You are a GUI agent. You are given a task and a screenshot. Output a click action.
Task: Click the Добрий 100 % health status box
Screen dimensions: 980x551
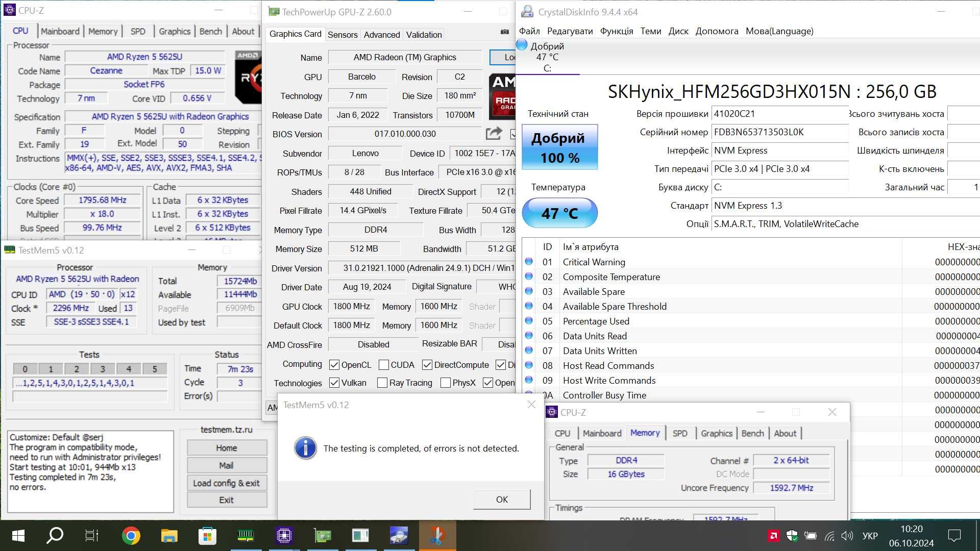pyautogui.click(x=559, y=147)
